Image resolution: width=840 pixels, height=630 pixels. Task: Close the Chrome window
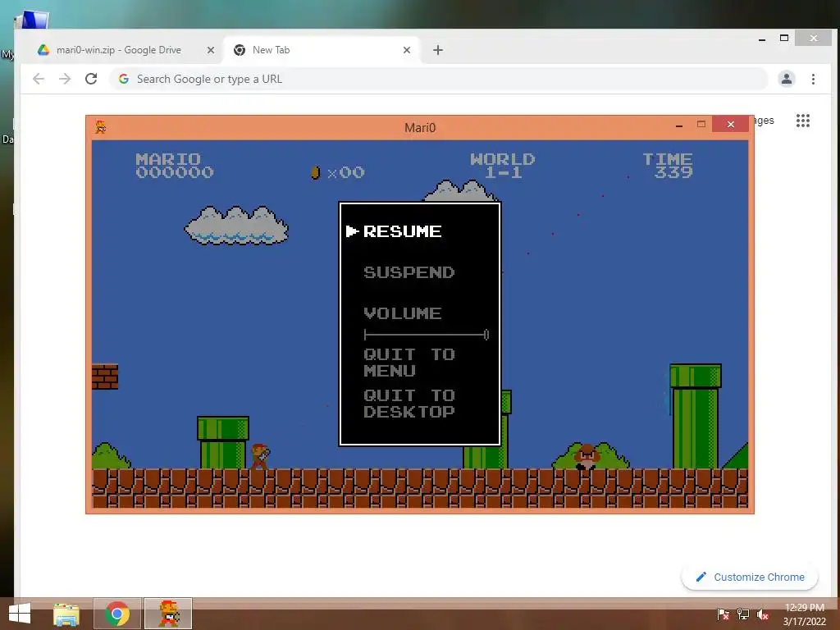click(x=813, y=38)
